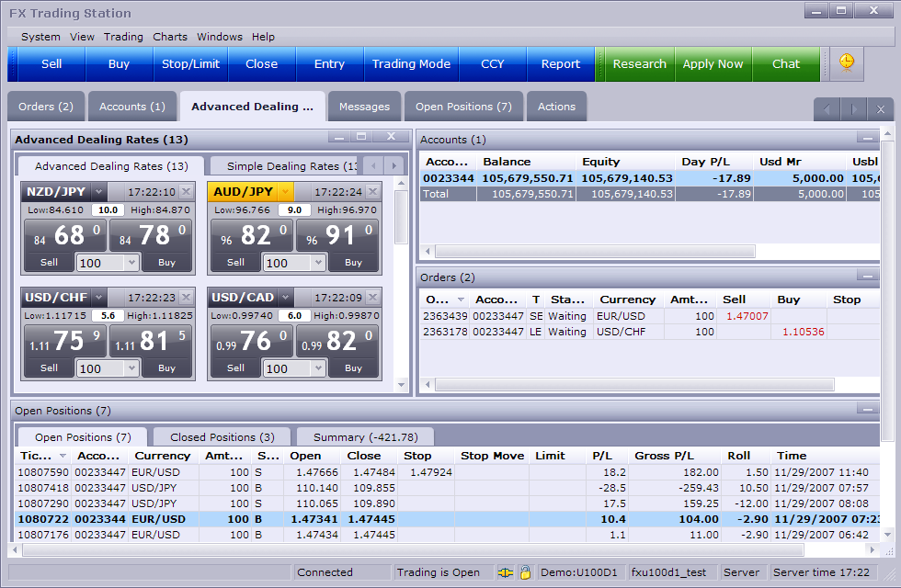Open the System menu
The image size is (901, 588).
tap(40, 37)
